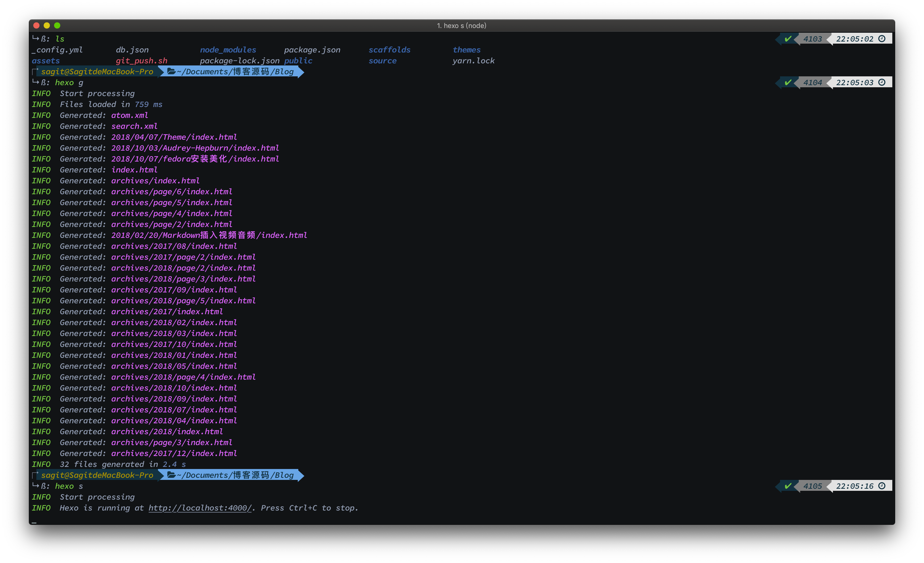Click the window title 'hexo s (node)'
Screen dimensions: 924x563
(x=462, y=25)
